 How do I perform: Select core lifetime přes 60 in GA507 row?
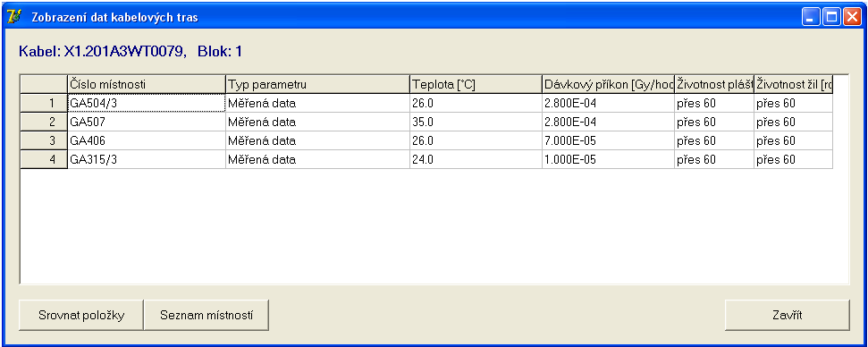(794, 122)
